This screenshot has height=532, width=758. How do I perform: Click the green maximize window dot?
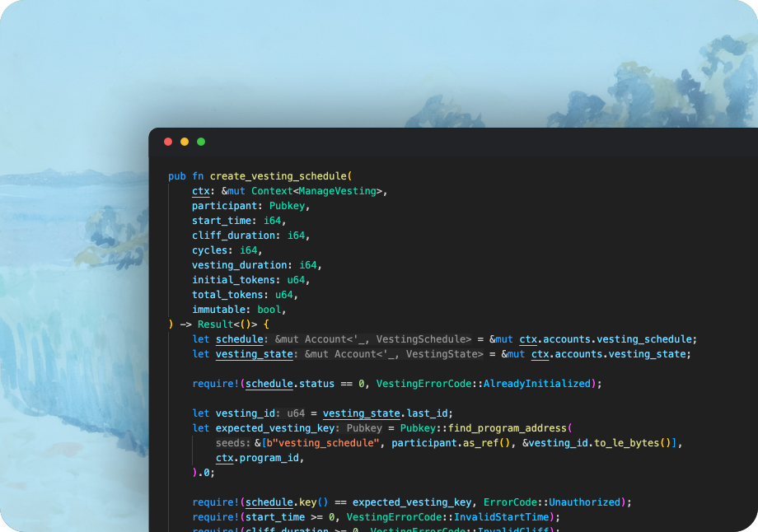click(201, 142)
